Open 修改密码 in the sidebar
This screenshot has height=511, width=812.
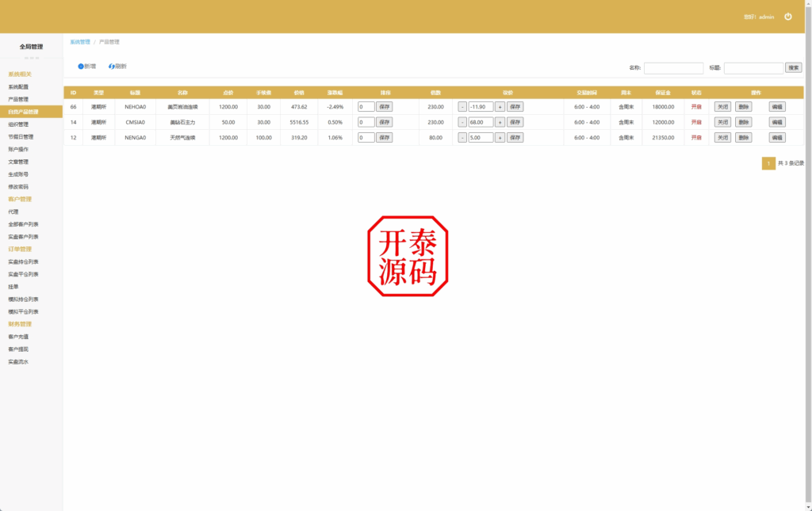click(x=18, y=187)
